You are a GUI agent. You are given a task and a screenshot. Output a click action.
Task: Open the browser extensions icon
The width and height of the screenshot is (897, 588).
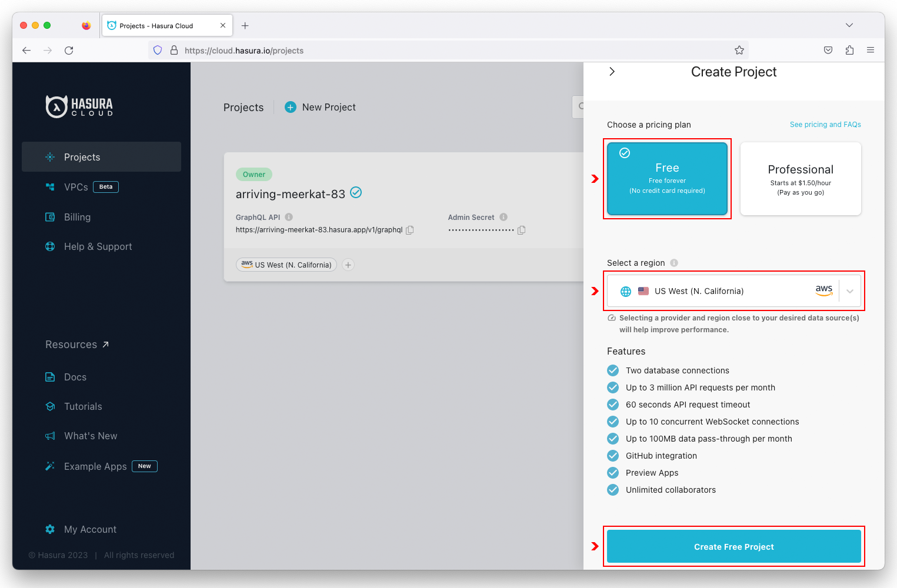point(849,51)
